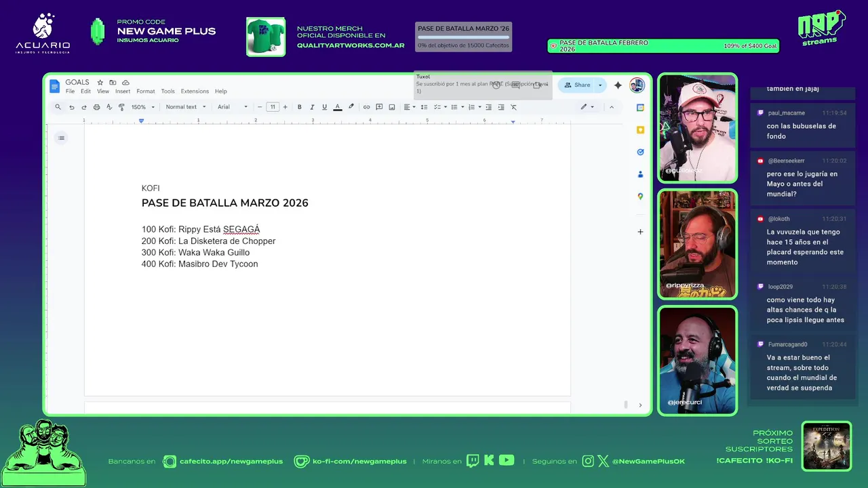The image size is (868, 488).
Task: Toggle underline formatting
Action: [324, 107]
